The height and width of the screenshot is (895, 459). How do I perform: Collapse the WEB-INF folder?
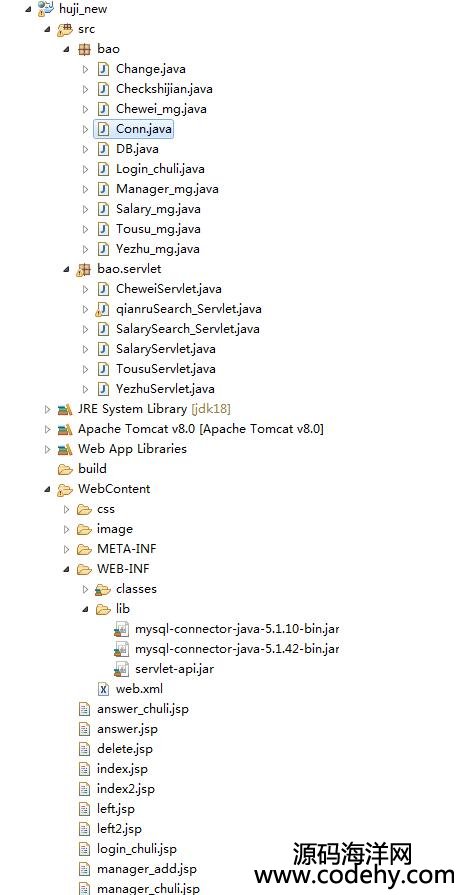tap(66, 569)
